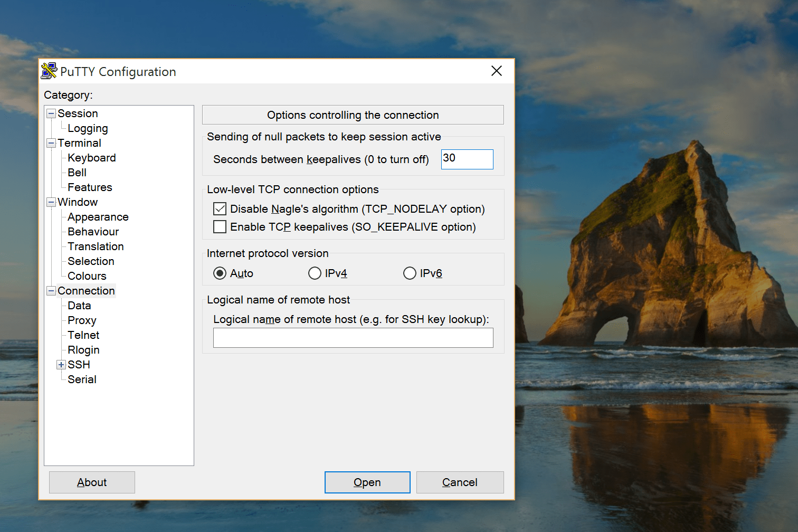Enable TCP keepalives option
This screenshot has width=798, height=532.
pos(220,226)
